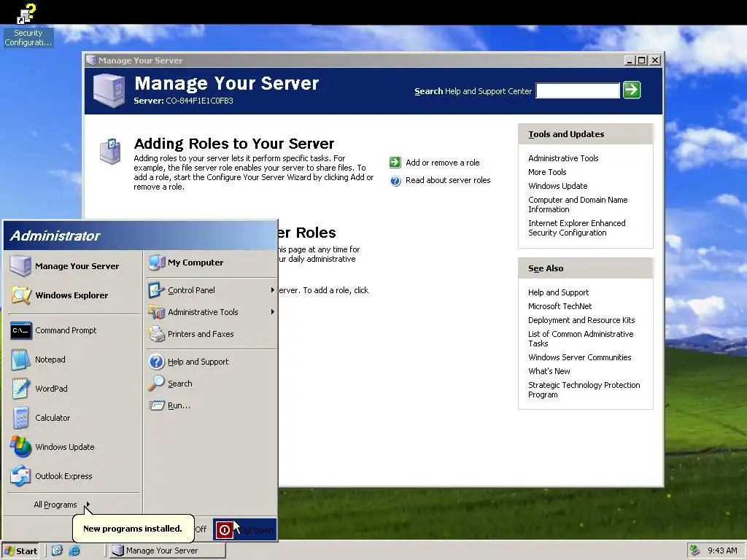This screenshot has height=560, width=747.
Task: Launch Command Prompt icon in start menu
Action: coord(21,330)
